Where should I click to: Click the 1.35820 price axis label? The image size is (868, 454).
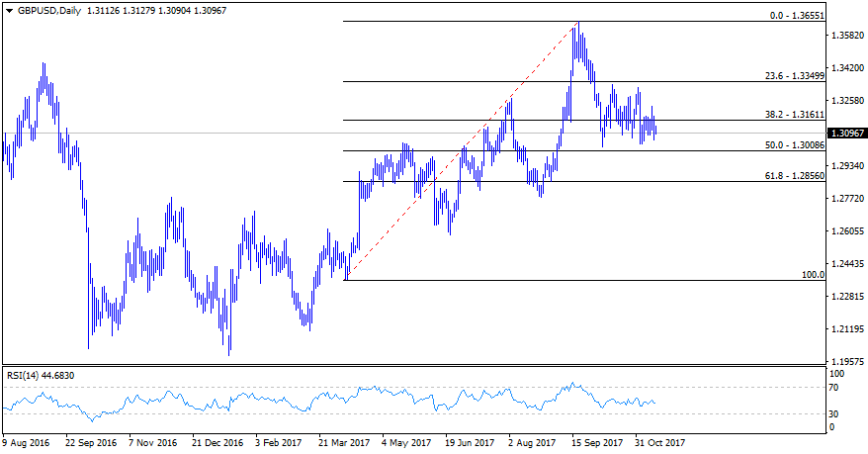tap(847, 36)
